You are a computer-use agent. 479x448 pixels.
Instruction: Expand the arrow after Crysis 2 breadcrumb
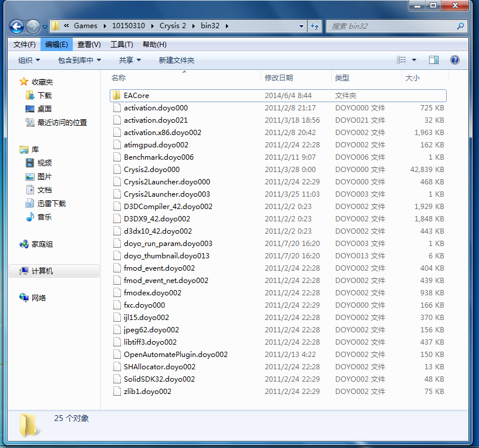pos(193,26)
